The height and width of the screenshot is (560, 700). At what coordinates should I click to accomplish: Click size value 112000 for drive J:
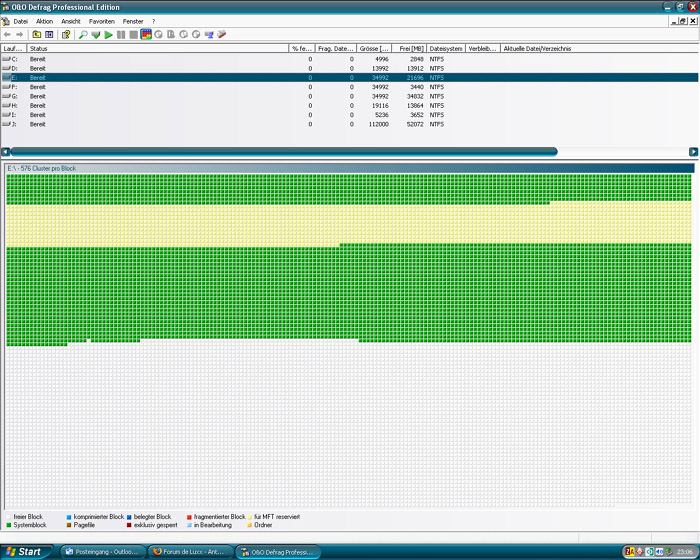[x=379, y=124]
